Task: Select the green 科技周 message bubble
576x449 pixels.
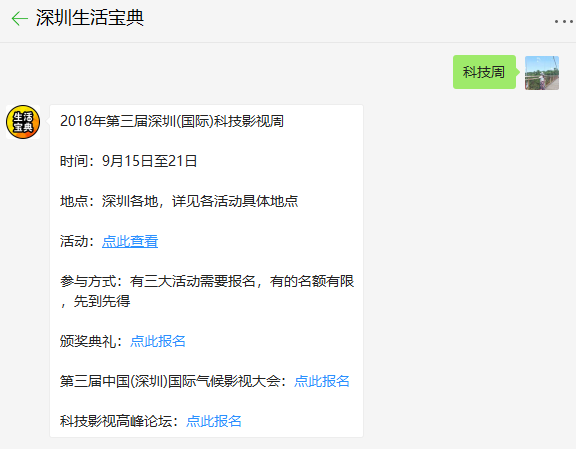Action: [484, 72]
